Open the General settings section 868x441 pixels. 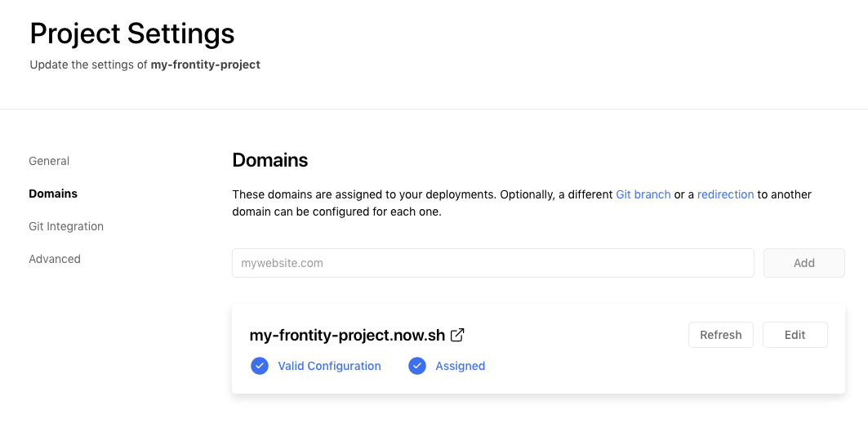click(x=49, y=161)
